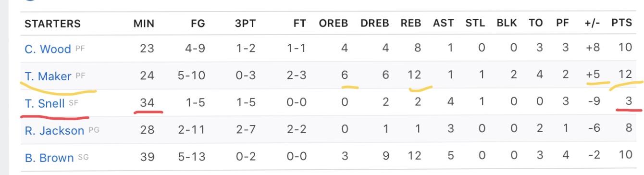This screenshot has height=175, width=644.
Task: Select the DREB column header
Action: pyautogui.click(x=375, y=24)
